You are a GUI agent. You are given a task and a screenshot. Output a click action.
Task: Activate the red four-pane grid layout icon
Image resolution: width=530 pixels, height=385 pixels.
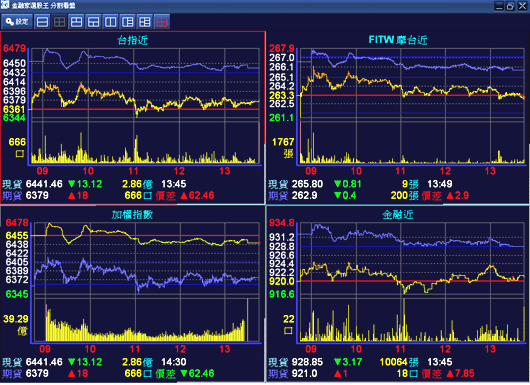click(162, 22)
